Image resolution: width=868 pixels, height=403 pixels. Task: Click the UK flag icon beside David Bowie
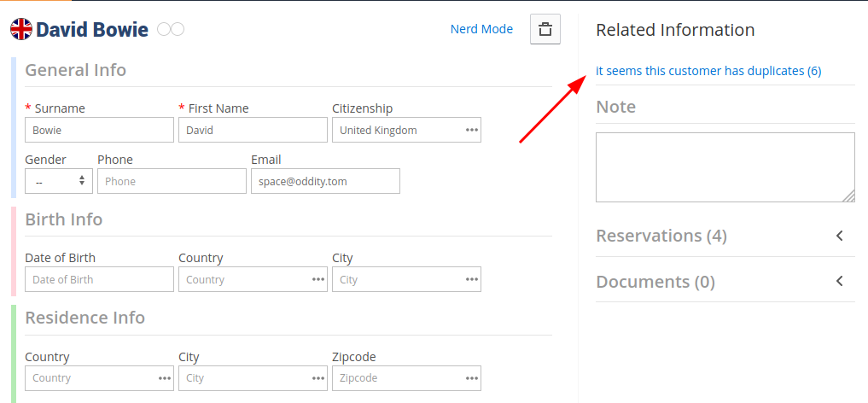point(21,29)
